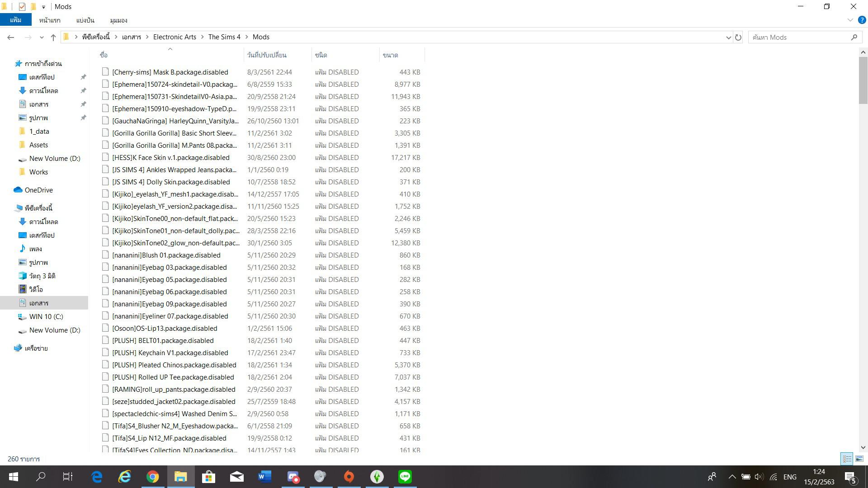868x488 pixels.
Task: Select [nananini]Blush 01.package.disabled file
Action: (x=166, y=255)
